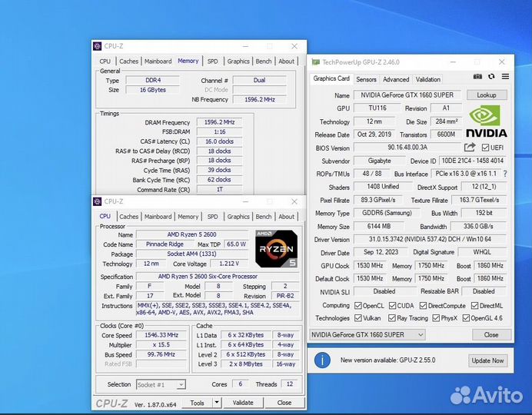The image size is (532, 415).
Task: Toggle the DirectML checkbox
Action: tap(474, 306)
